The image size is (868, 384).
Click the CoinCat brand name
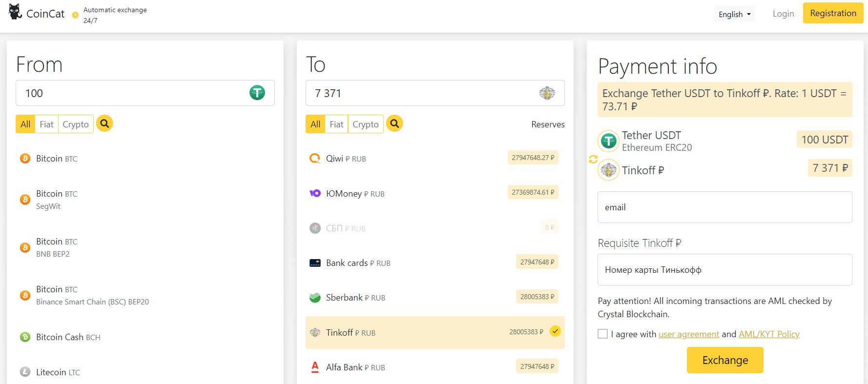[45, 14]
